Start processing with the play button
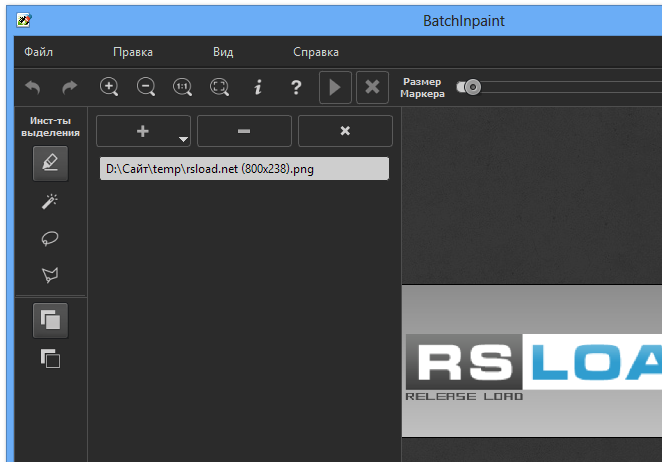Screen dimensions: 662x462 [x=335, y=87]
